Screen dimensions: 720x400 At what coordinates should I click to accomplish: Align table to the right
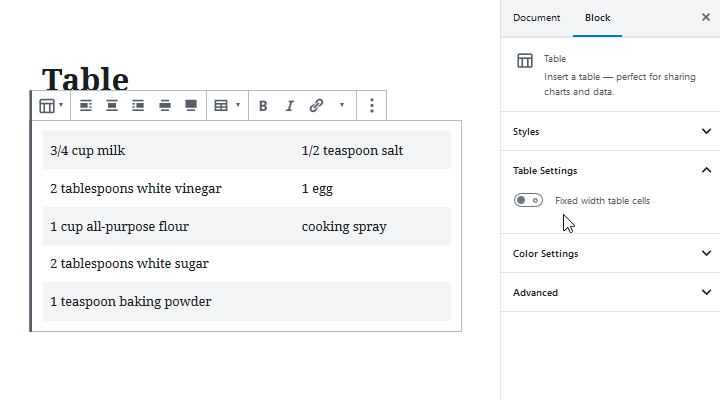(138, 105)
